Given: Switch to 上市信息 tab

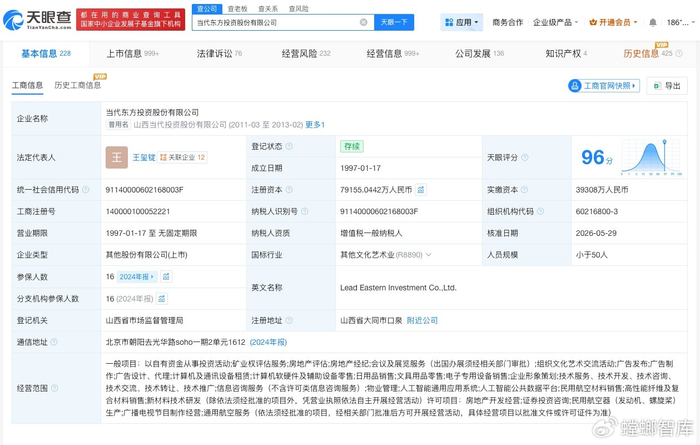Looking at the screenshot, I should pos(133,54).
